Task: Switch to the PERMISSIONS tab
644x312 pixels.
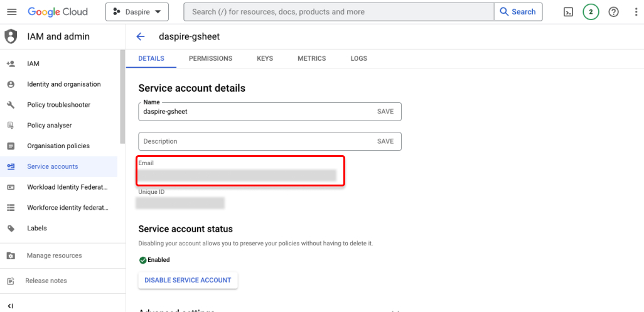Action: tap(210, 58)
